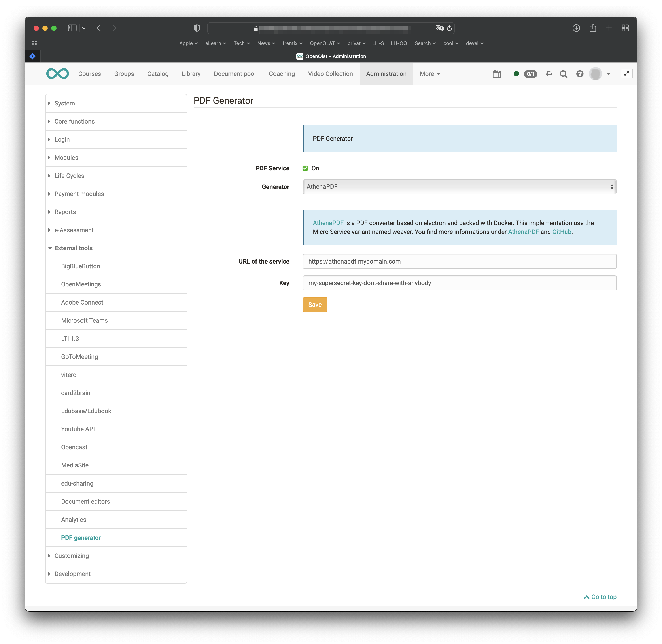
Task: Disable the PDF Service checkbox
Action: (x=305, y=168)
